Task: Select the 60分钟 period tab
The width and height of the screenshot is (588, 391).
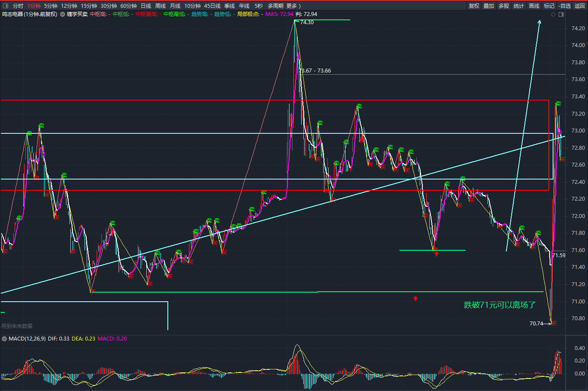Action: pyautogui.click(x=129, y=6)
